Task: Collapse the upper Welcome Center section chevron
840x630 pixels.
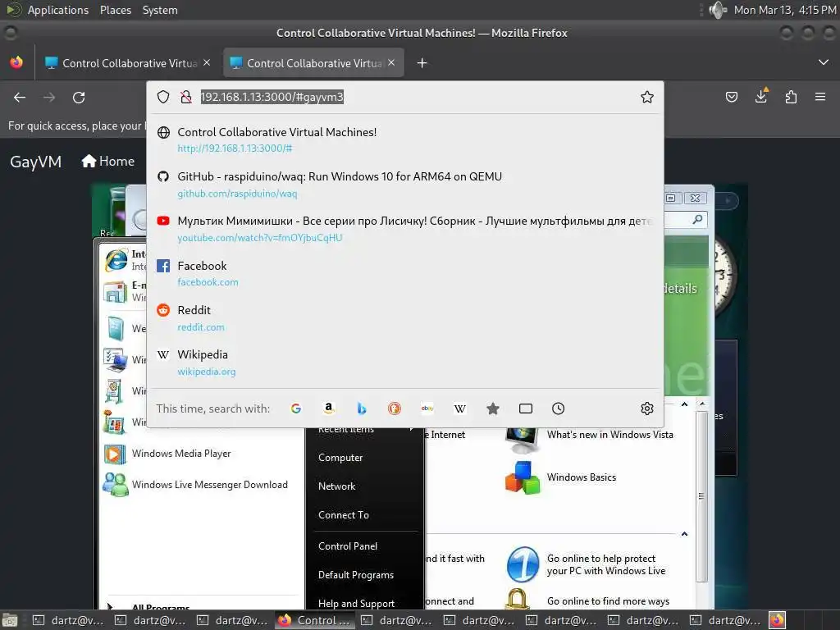Action: point(684,404)
